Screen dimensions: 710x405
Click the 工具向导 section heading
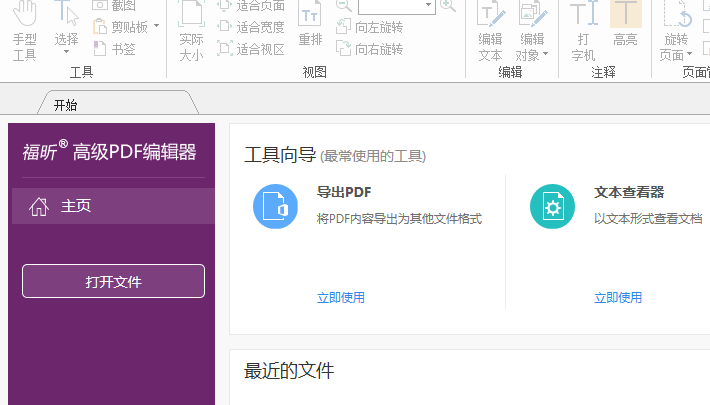(x=280, y=155)
